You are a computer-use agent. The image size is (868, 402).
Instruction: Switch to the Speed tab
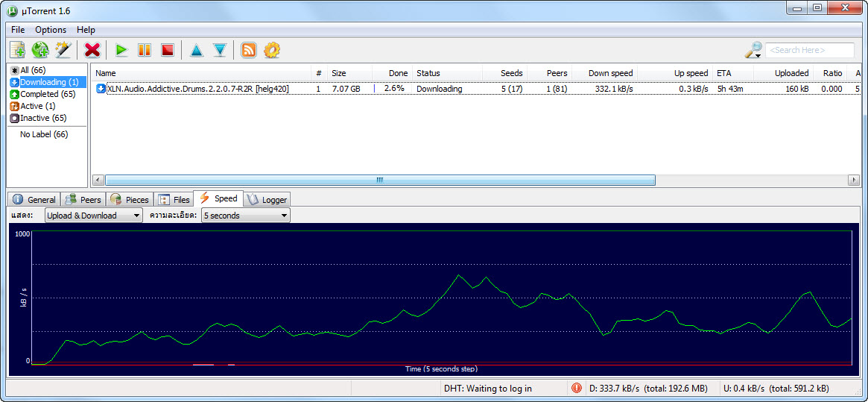point(218,198)
